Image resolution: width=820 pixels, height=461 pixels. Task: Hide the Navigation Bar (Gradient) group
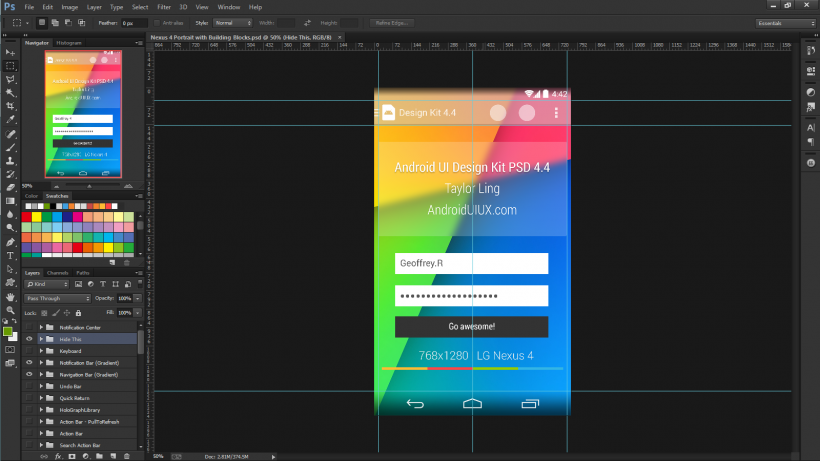coord(29,375)
